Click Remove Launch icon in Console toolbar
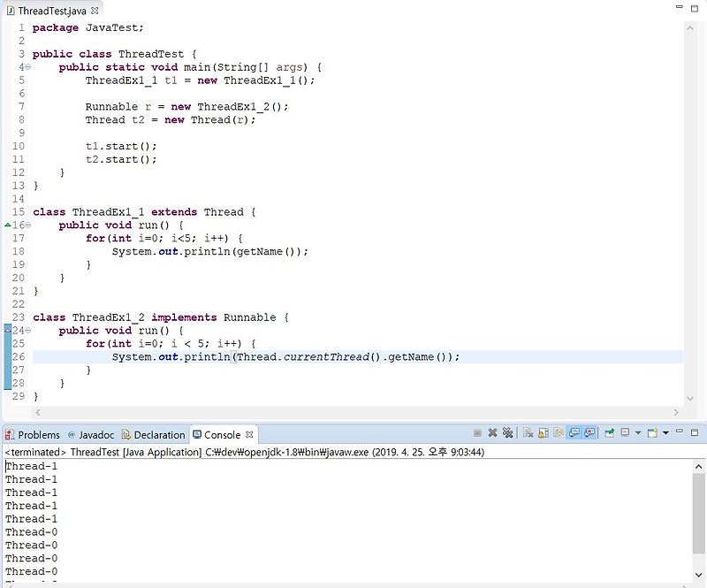Viewport: 707px width, 588px height. [x=492, y=432]
